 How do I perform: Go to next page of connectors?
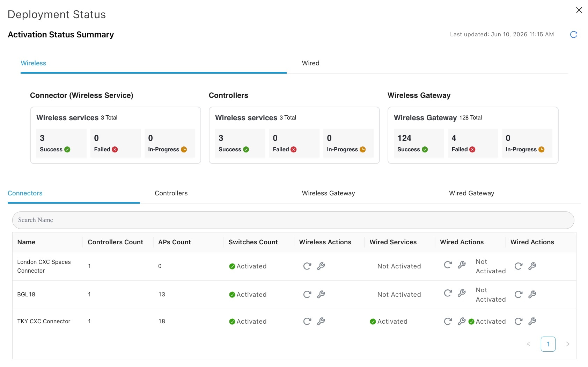pyautogui.click(x=568, y=344)
